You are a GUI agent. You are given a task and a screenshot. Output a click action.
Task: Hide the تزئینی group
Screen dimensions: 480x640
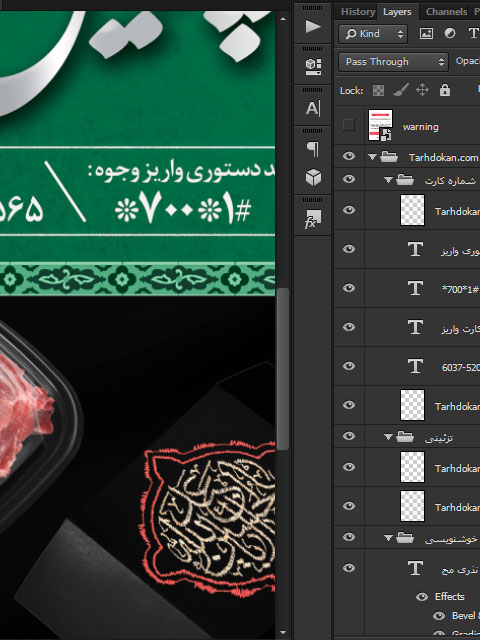(x=349, y=436)
